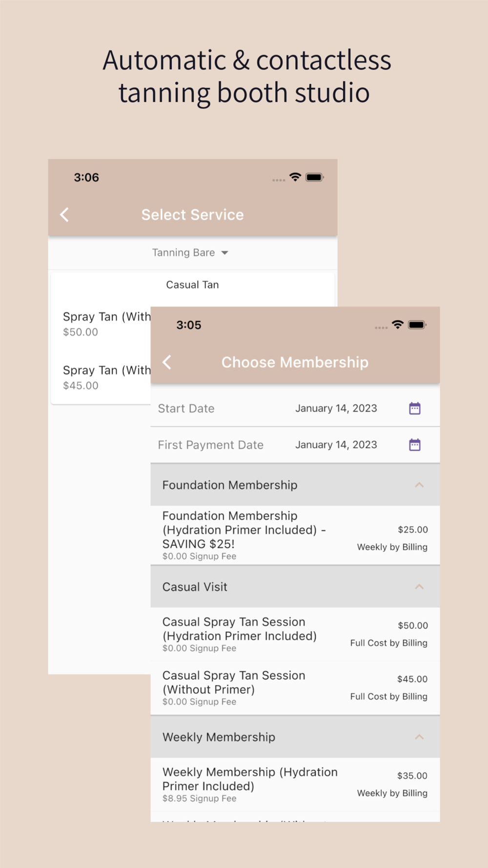Viewport: 488px width, 868px height.
Task: Open the Tanning Bare location dropdown
Action: (190, 252)
